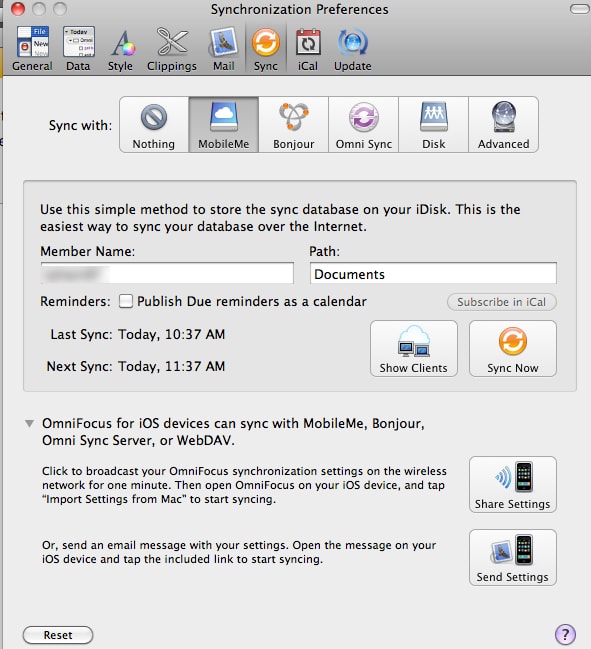Enable Publish Due reminders as a calendar
This screenshot has height=649, width=591.
pyautogui.click(x=126, y=301)
